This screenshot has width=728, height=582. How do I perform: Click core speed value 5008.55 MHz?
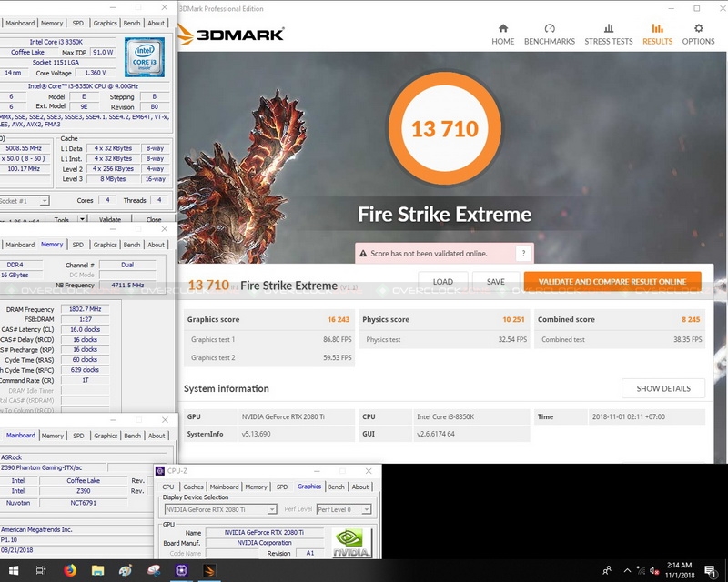coord(24,148)
